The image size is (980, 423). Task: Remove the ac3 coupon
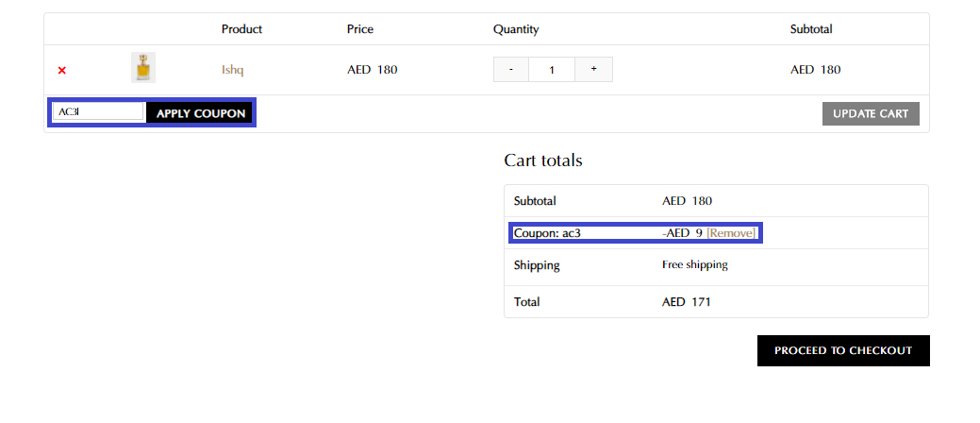731,233
